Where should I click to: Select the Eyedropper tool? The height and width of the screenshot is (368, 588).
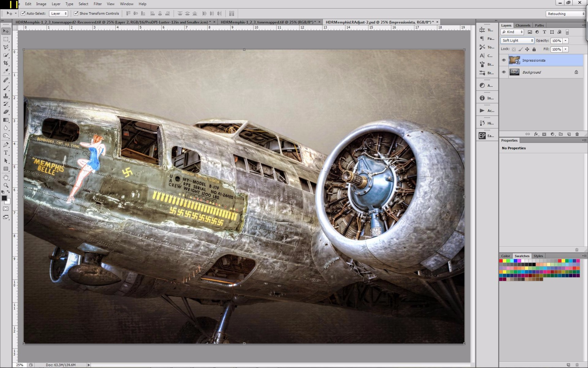6,71
